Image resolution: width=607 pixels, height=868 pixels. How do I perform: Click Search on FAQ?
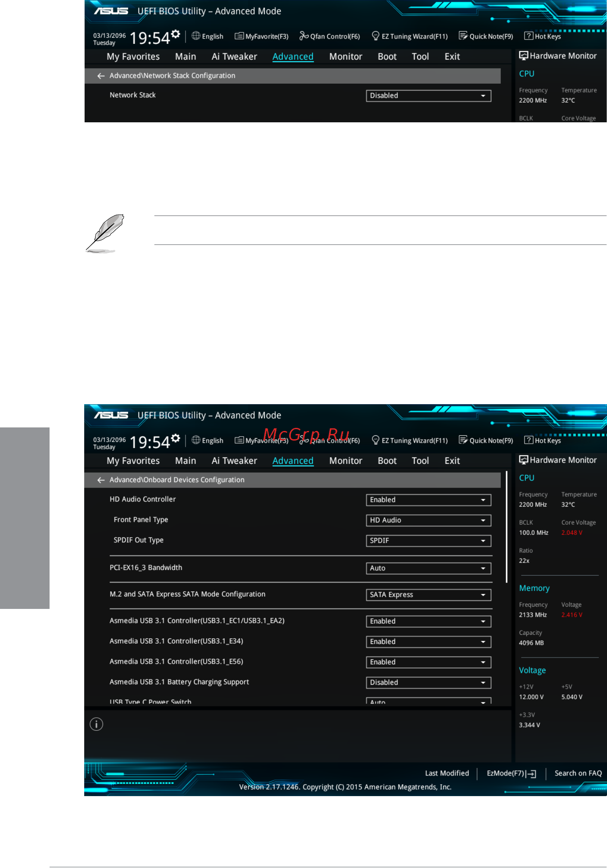(578, 773)
